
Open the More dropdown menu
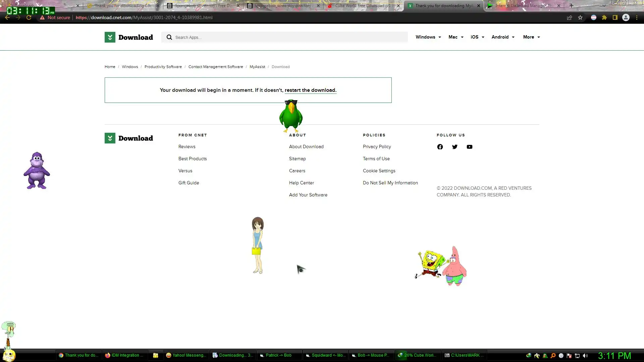pos(531,37)
